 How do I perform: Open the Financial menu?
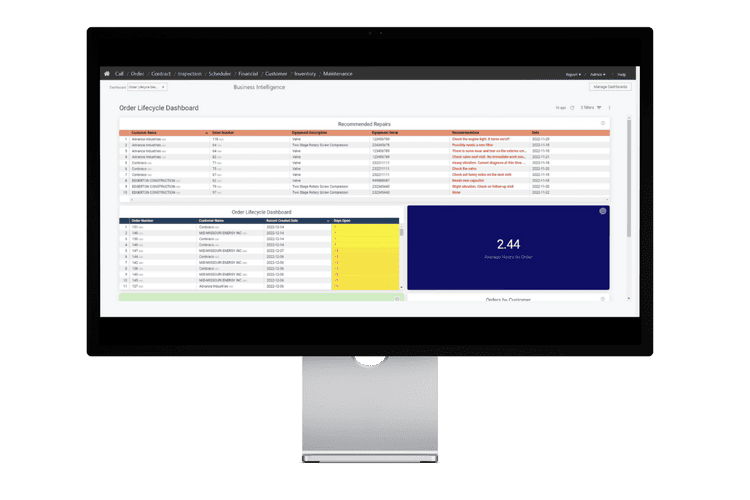248,74
